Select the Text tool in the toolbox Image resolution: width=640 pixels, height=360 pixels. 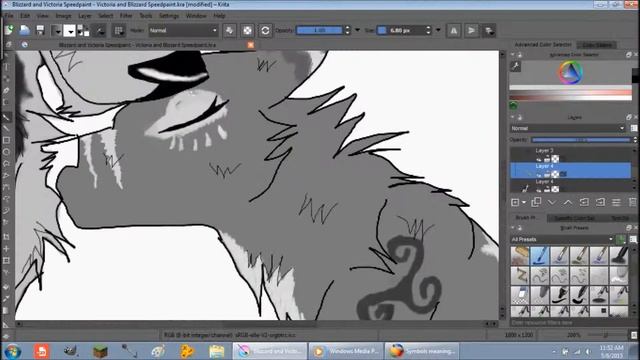pyautogui.click(x=6, y=67)
